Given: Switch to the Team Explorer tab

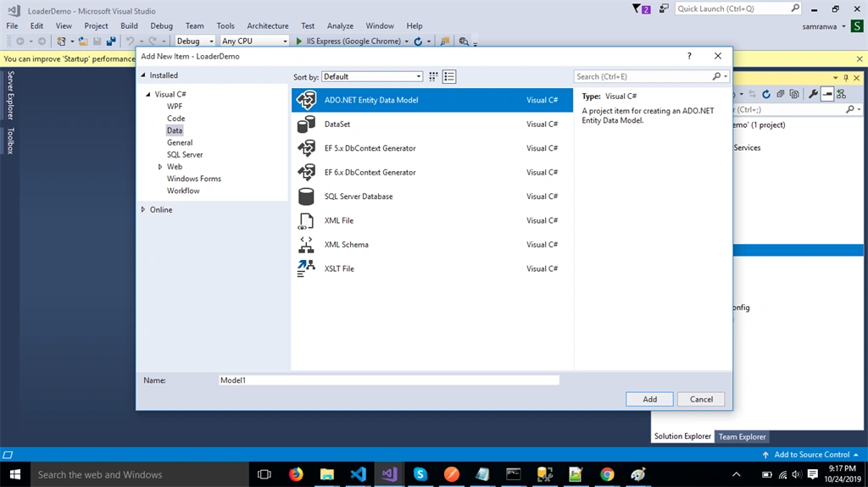Looking at the screenshot, I should [742, 437].
